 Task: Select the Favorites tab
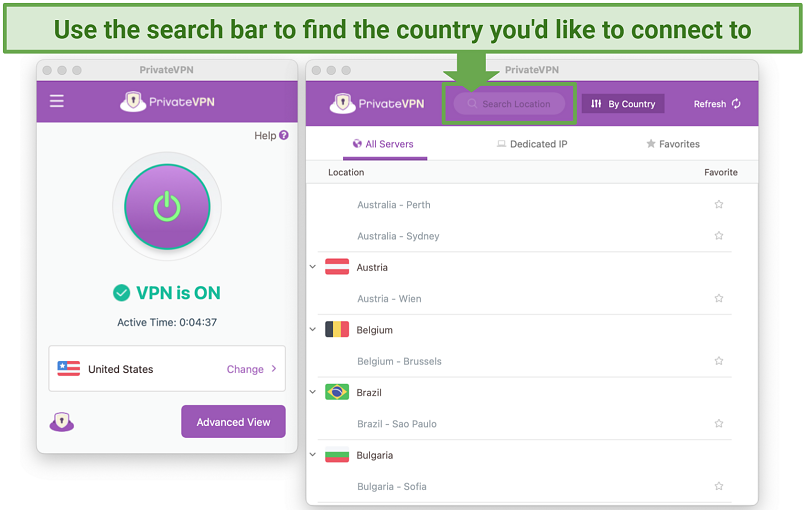[x=673, y=144]
